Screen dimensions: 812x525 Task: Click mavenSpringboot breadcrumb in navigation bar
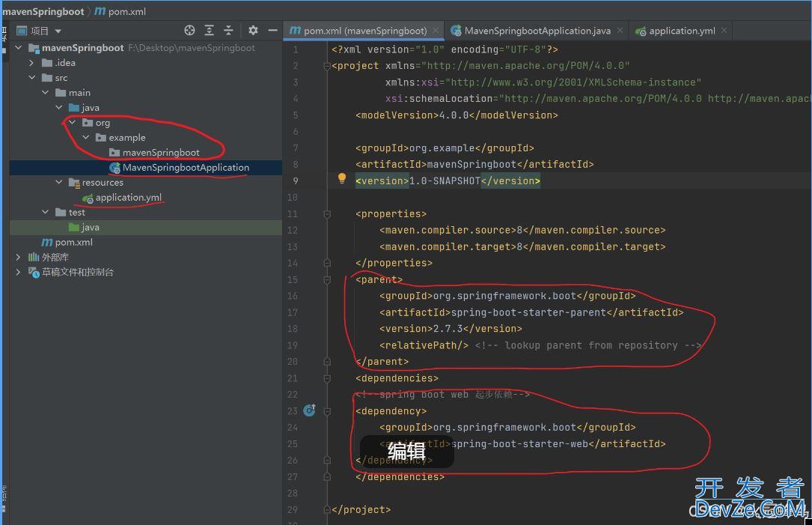coord(43,11)
